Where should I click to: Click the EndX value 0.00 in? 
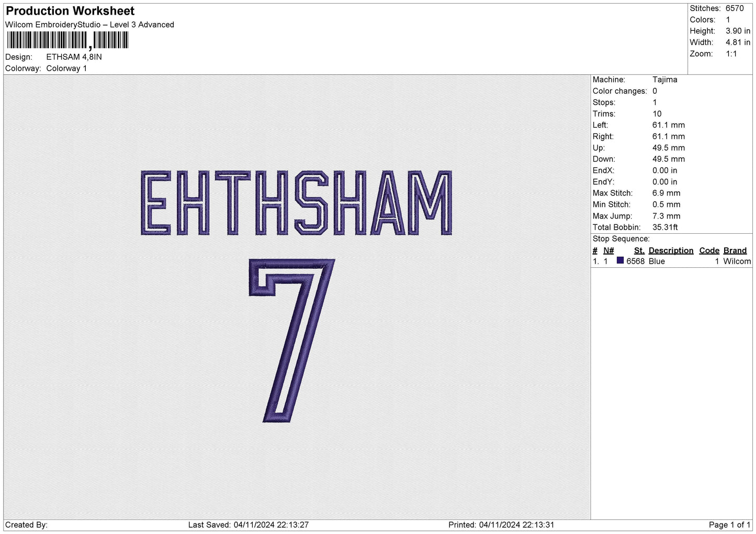coord(665,171)
